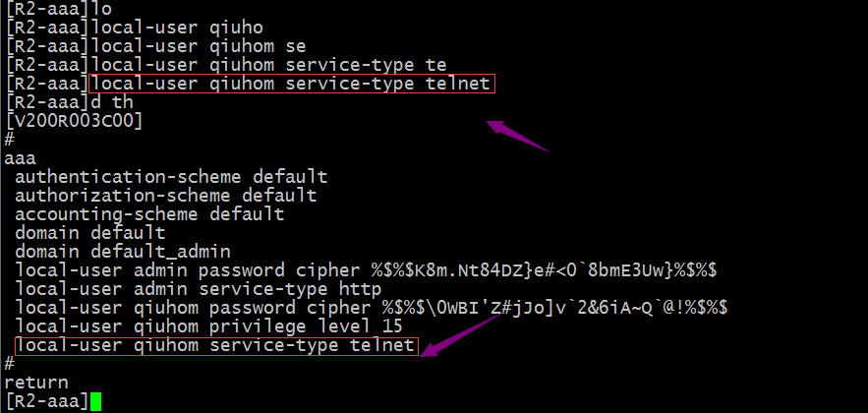Click the authorization-scheme default line
The width and height of the screenshot is (868, 413).
tap(165, 196)
